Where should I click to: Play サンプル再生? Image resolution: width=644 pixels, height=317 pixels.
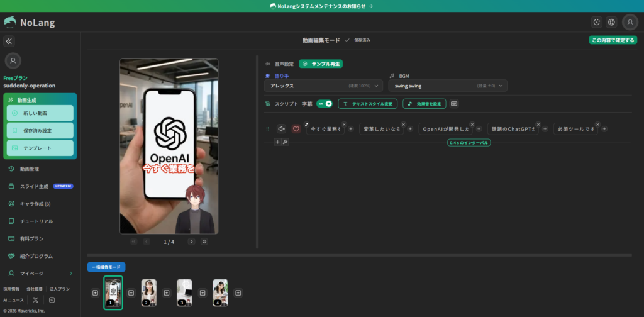tap(321, 64)
